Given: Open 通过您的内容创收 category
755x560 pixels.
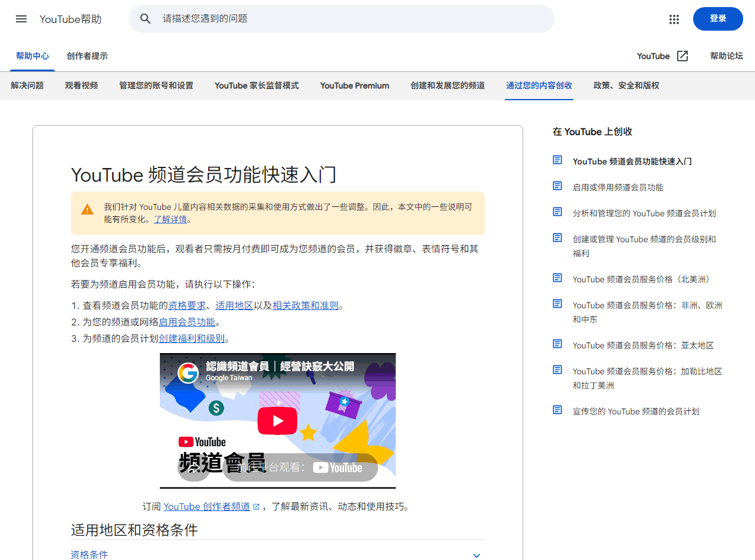Looking at the screenshot, I should 539,85.
